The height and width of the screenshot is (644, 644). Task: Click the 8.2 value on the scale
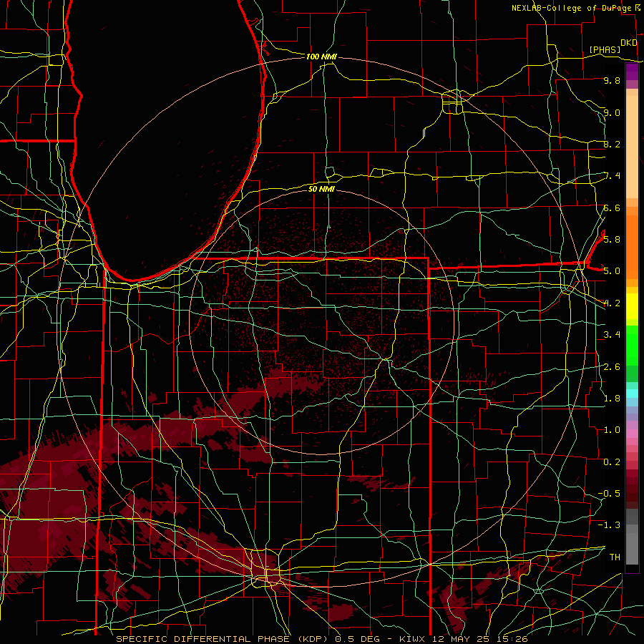pyautogui.click(x=612, y=144)
